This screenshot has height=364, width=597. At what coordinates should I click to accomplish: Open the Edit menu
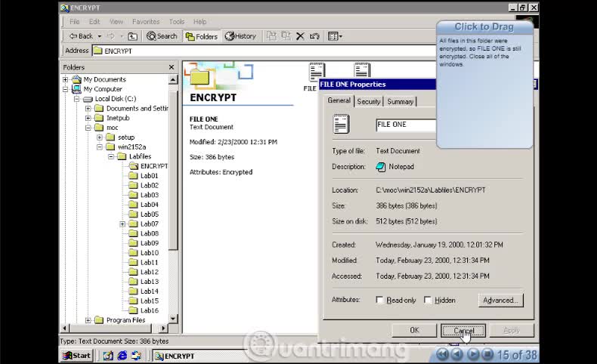[94, 22]
